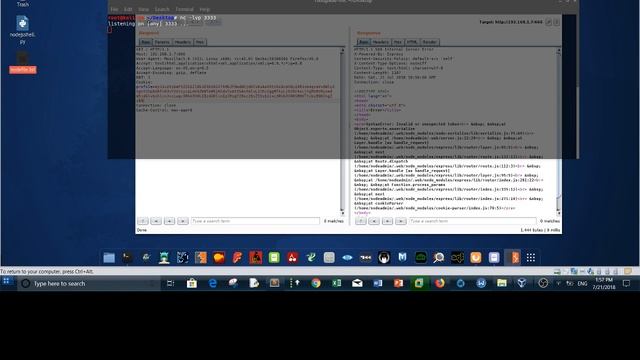Edit the Burp target with pencil icon
640x360 pixels.
tap(549, 22)
